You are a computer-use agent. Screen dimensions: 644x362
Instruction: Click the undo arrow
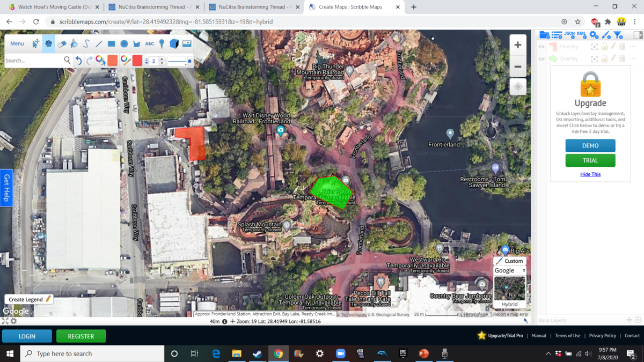click(x=78, y=61)
